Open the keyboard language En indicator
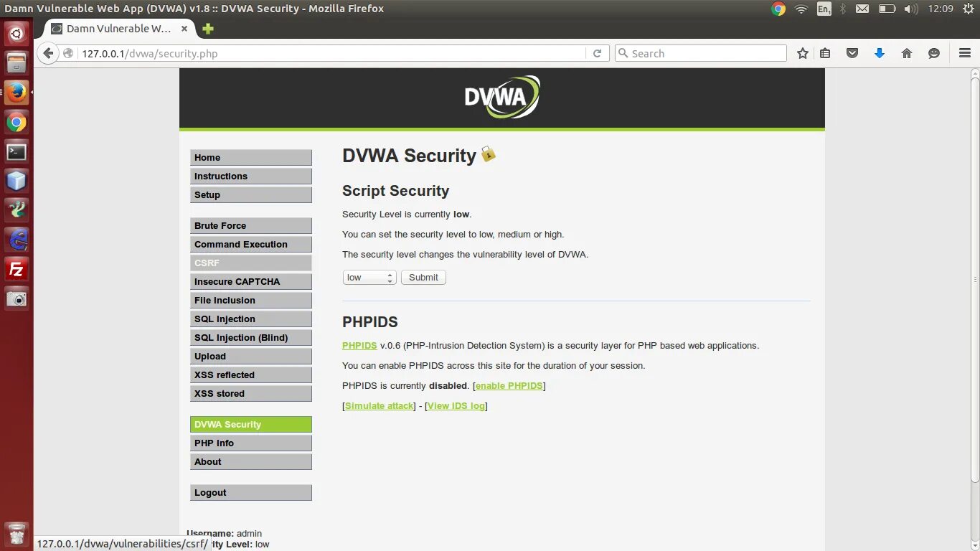 coord(824,9)
